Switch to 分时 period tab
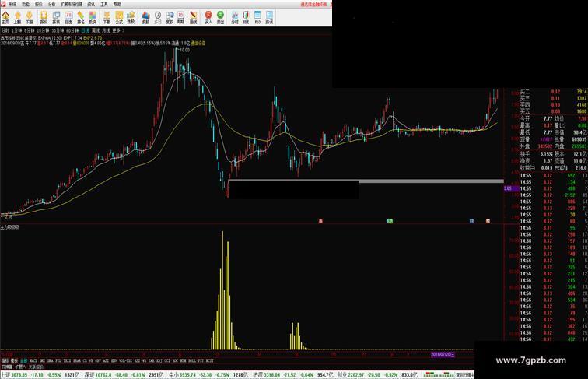The height and width of the screenshot is (379, 588). [5, 30]
